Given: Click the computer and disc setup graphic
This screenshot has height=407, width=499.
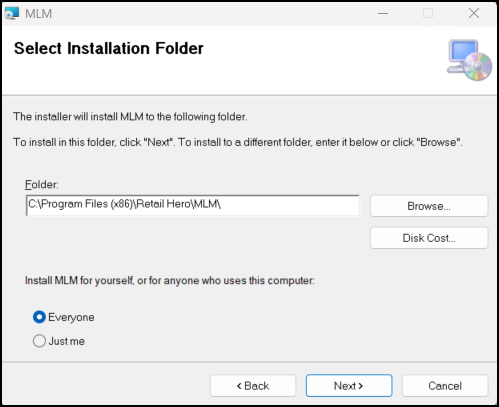Looking at the screenshot, I should point(469,60).
